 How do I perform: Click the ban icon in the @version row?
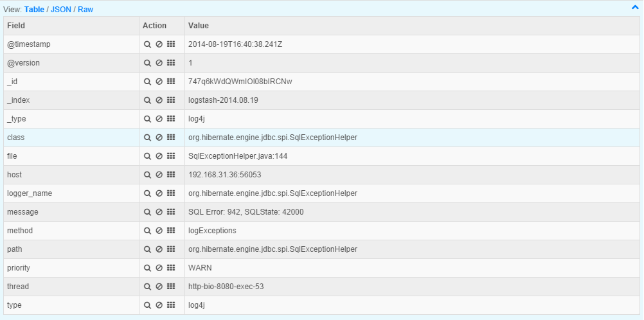tap(159, 63)
